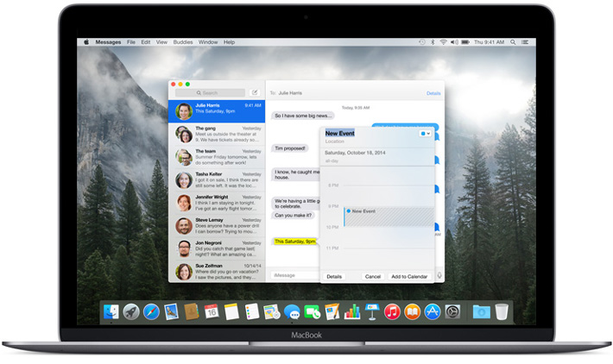Open Finder from the Dock
613x364 pixels.
coord(111,312)
